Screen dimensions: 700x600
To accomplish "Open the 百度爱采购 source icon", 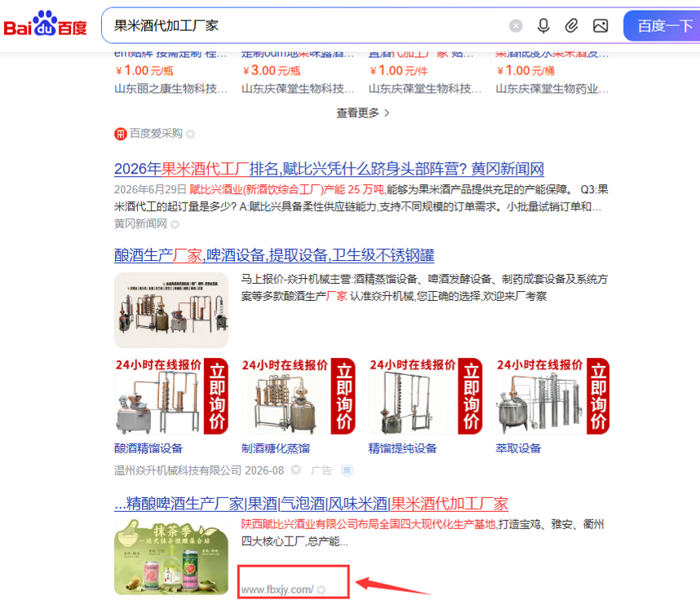I will [121, 134].
